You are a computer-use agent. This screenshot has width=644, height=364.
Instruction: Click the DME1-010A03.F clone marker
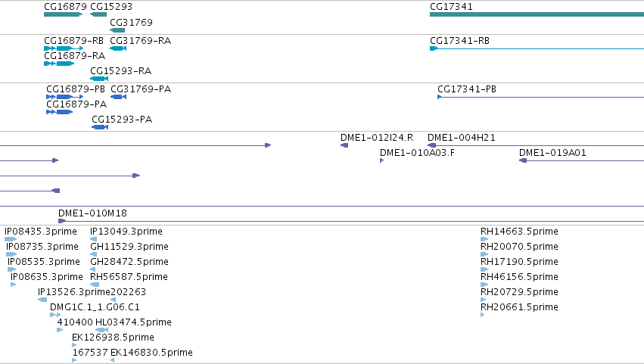(382, 160)
